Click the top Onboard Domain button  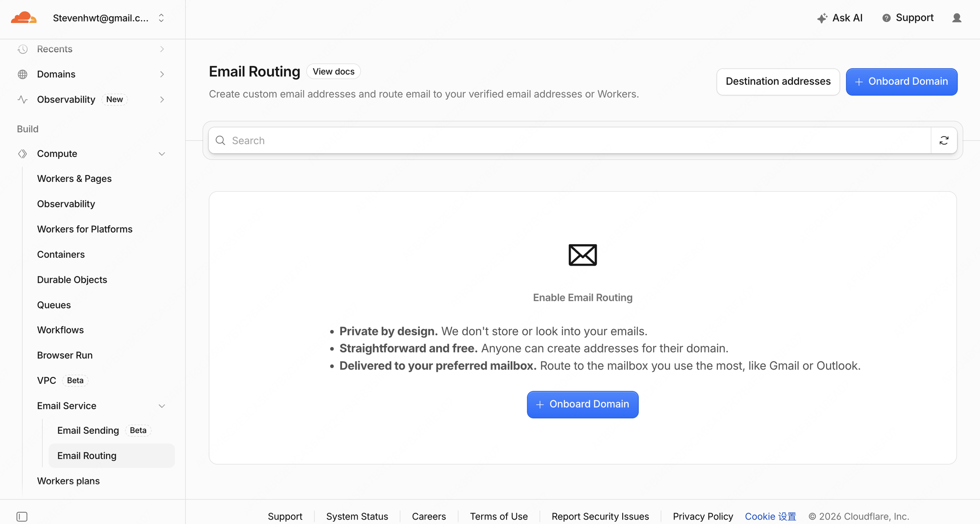tap(902, 82)
